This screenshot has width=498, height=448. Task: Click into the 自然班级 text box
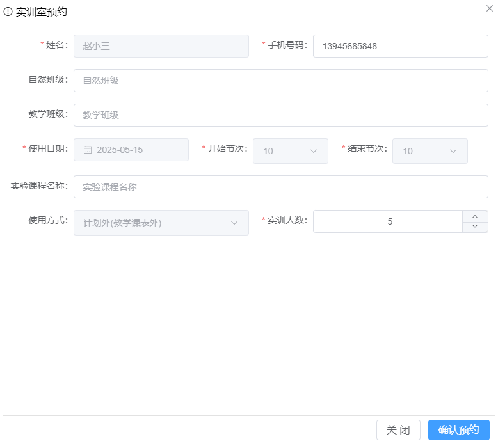280,81
